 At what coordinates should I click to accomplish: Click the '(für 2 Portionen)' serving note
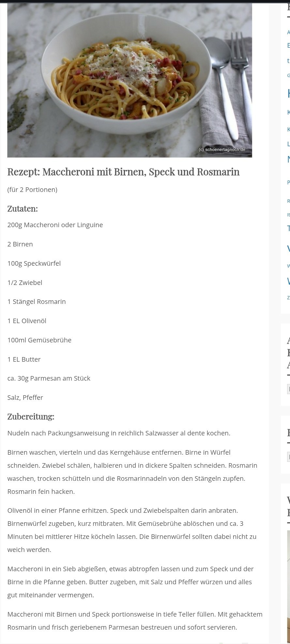pos(32,190)
